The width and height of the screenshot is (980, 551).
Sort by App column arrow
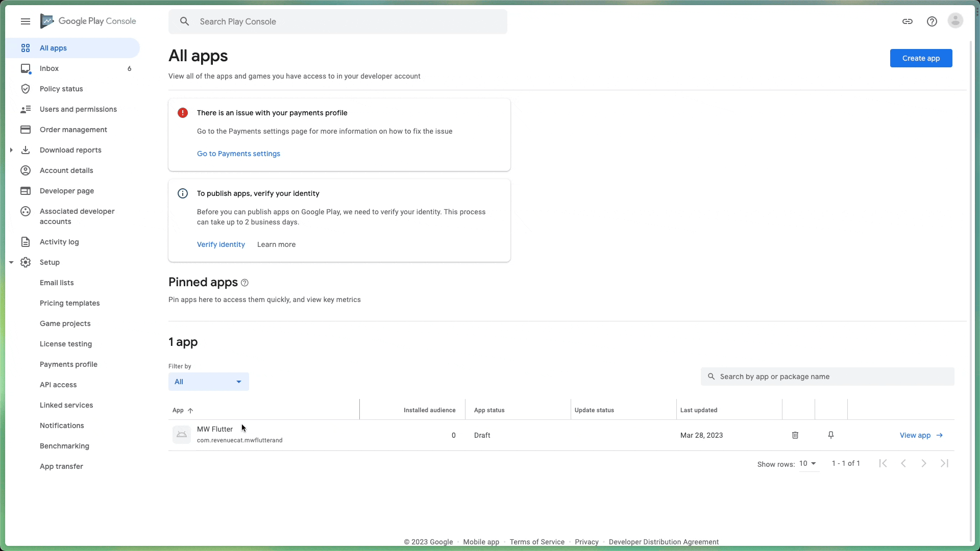[x=190, y=411]
